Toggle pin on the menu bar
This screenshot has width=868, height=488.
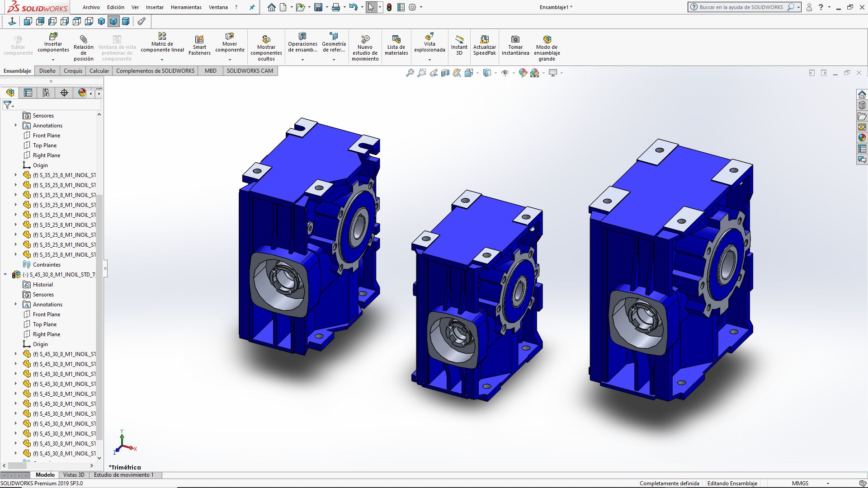click(252, 7)
